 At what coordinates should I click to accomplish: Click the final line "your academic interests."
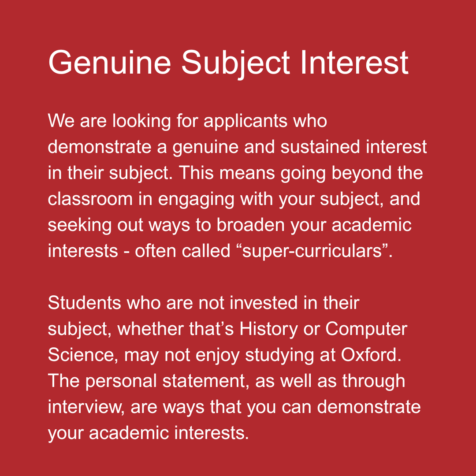pos(149,433)
